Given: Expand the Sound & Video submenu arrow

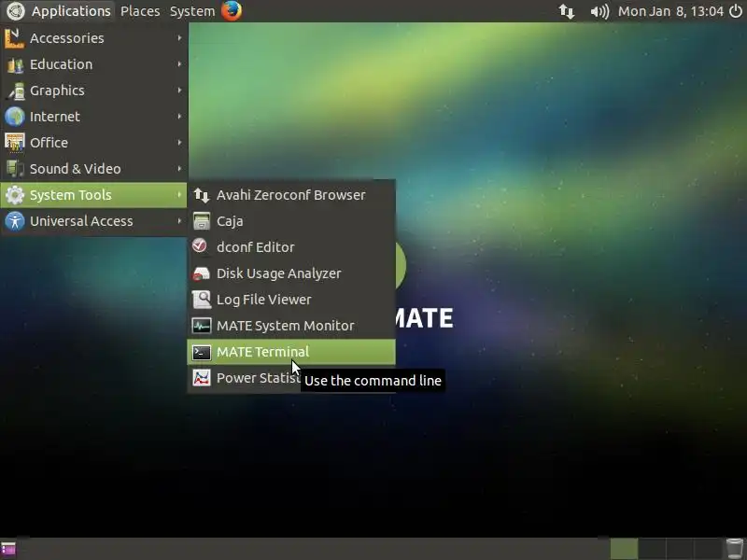Looking at the screenshot, I should tap(179, 169).
